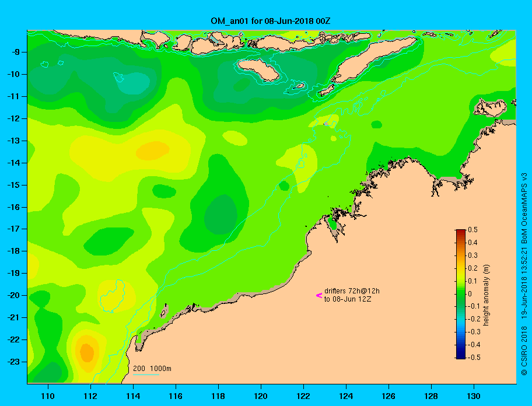Click latitude axis label '-20'
This screenshot has height=406, width=532.
click(13, 295)
